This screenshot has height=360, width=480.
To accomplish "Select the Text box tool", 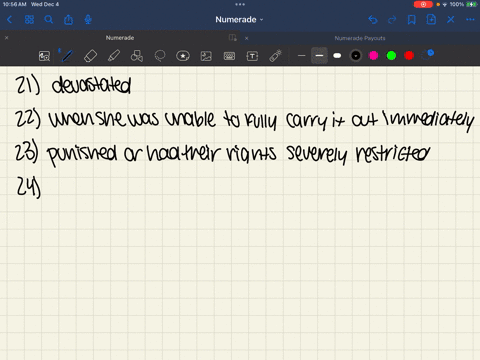I will [252, 56].
